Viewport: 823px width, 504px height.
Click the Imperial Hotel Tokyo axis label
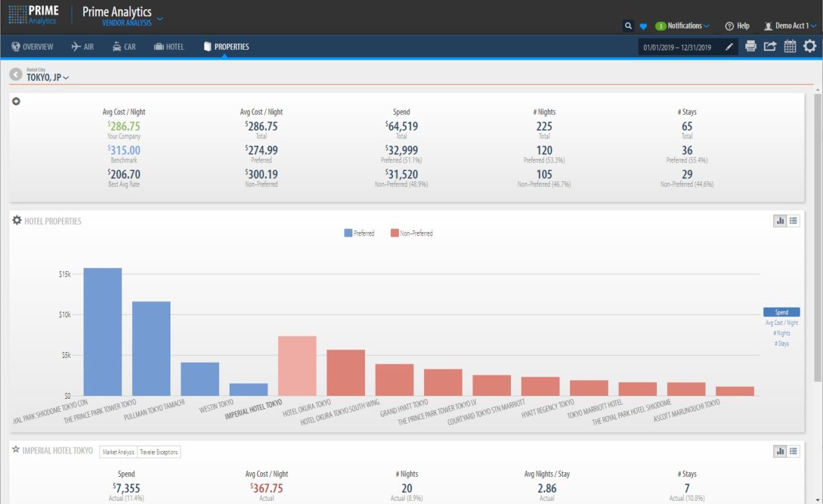pyautogui.click(x=254, y=410)
